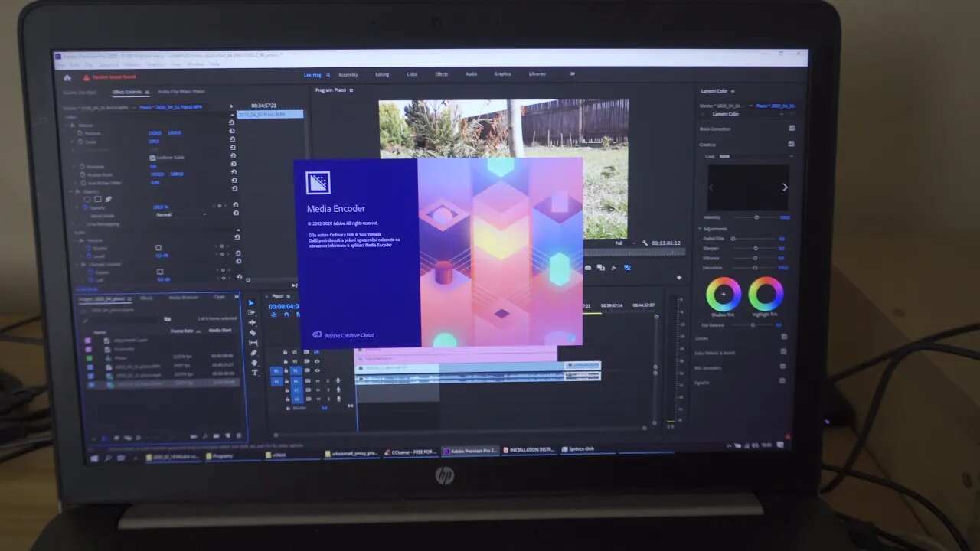Open the Blend Mode Normal dropdown
This screenshot has width=980, height=551.
[180, 214]
